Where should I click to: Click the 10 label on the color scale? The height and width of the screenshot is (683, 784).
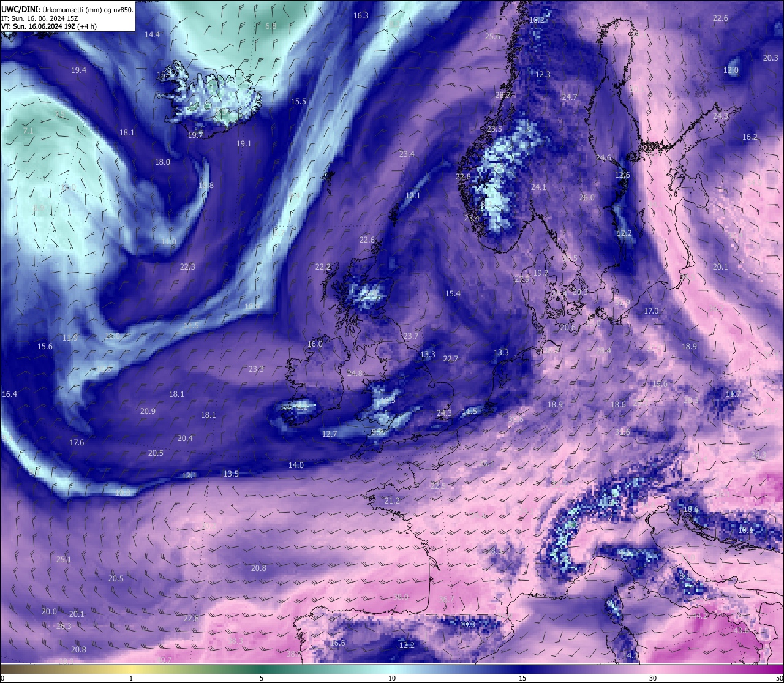tap(392, 678)
